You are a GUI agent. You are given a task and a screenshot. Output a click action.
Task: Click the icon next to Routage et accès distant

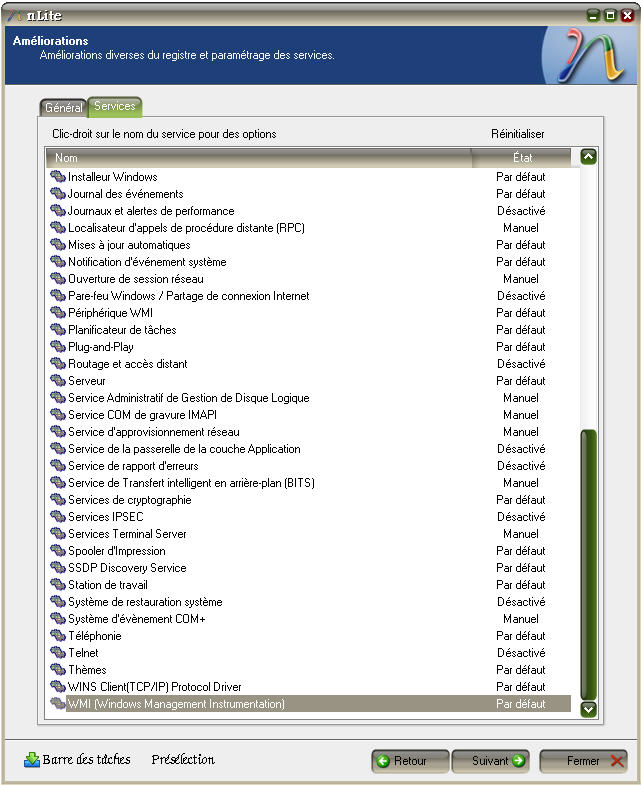click(x=58, y=363)
